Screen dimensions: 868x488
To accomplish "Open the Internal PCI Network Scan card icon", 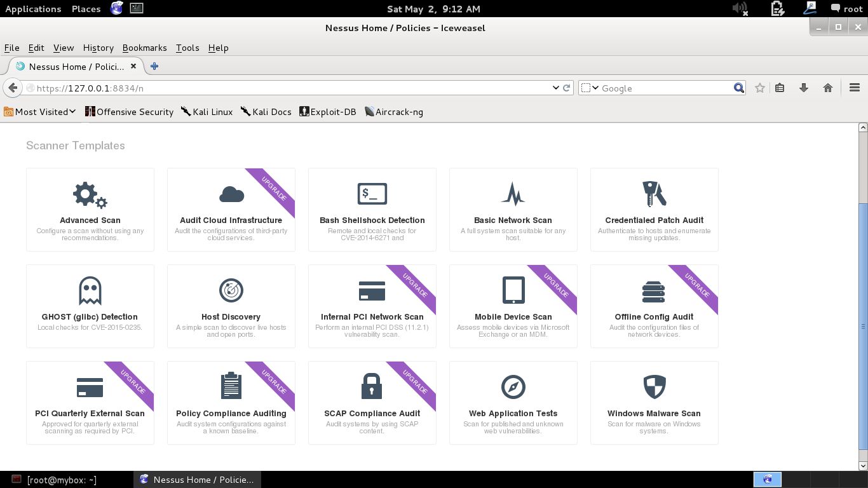I will pyautogui.click(x=372, y=291).
